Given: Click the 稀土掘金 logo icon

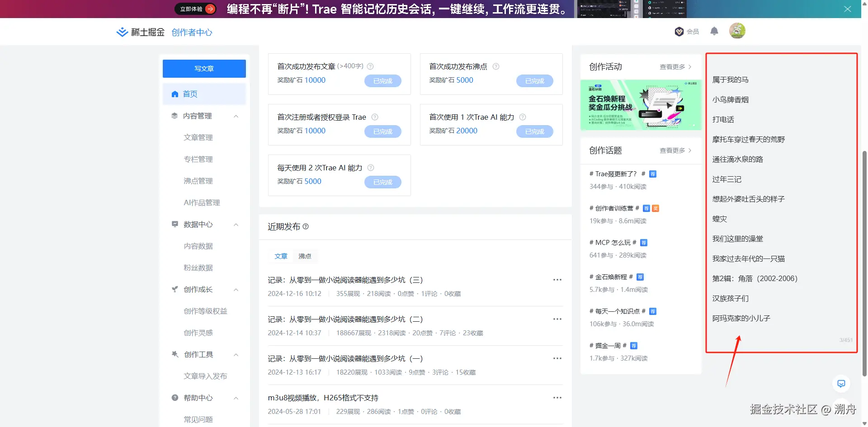Looking at the screenshot, I should (x=122, y=32).
